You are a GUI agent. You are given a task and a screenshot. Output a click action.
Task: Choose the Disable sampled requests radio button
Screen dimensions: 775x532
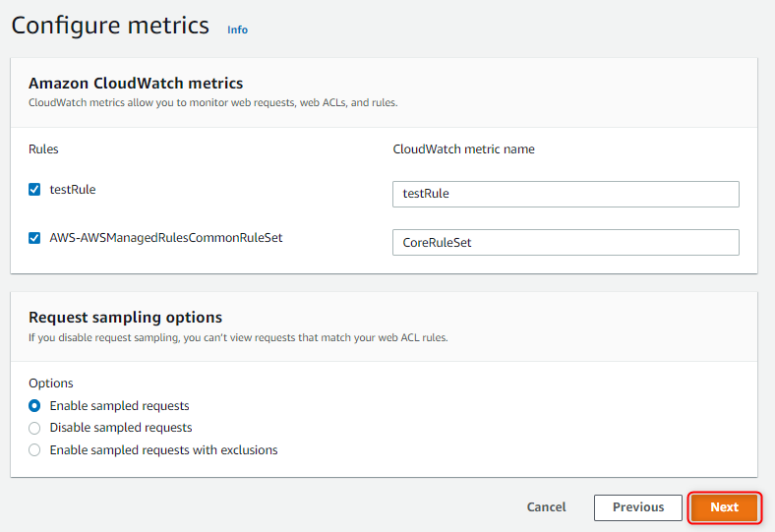click(x=35, y=428)
